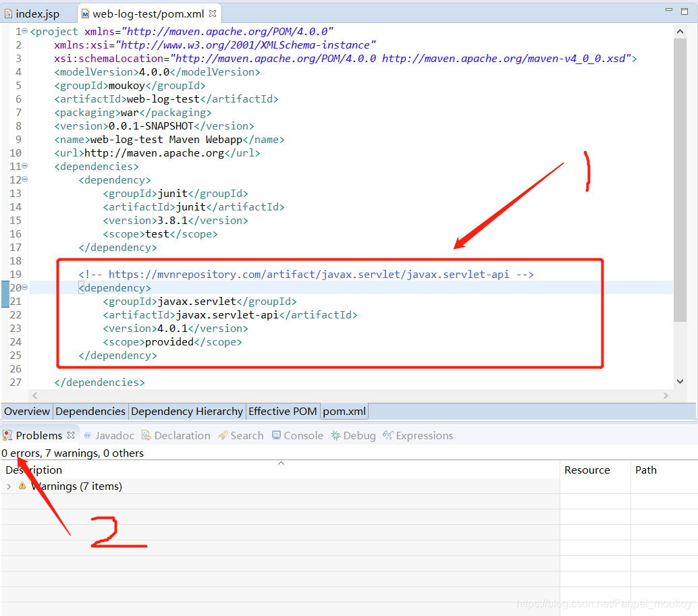Select the Problems view tab
The height and width of the screenshot is (616, 698).
coord(39,435)
